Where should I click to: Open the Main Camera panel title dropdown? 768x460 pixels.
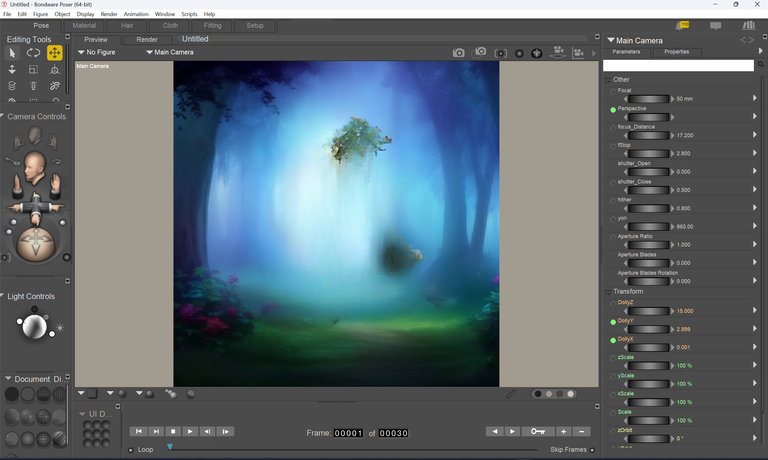click(611, 40)
